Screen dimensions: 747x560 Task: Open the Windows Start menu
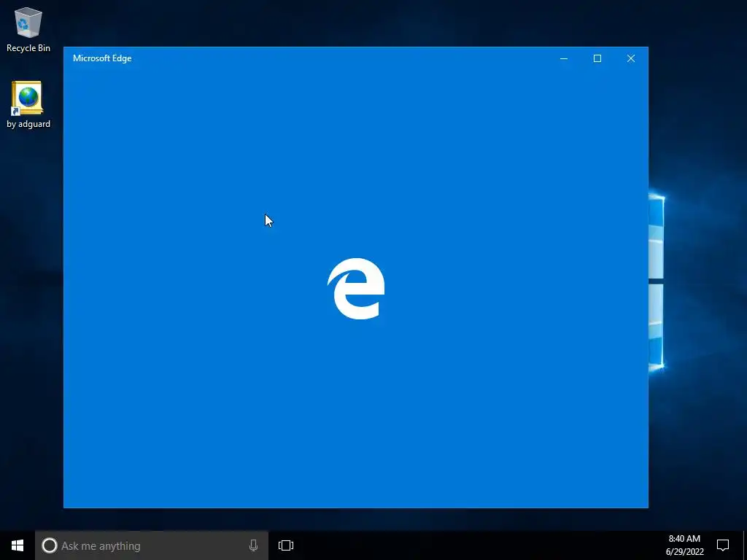coord(18,545)
